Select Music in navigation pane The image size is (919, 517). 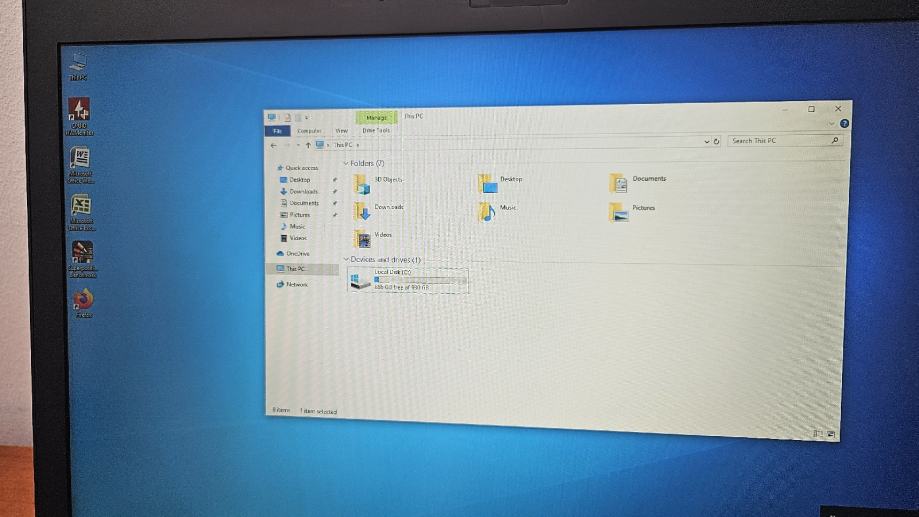[293, 226]
